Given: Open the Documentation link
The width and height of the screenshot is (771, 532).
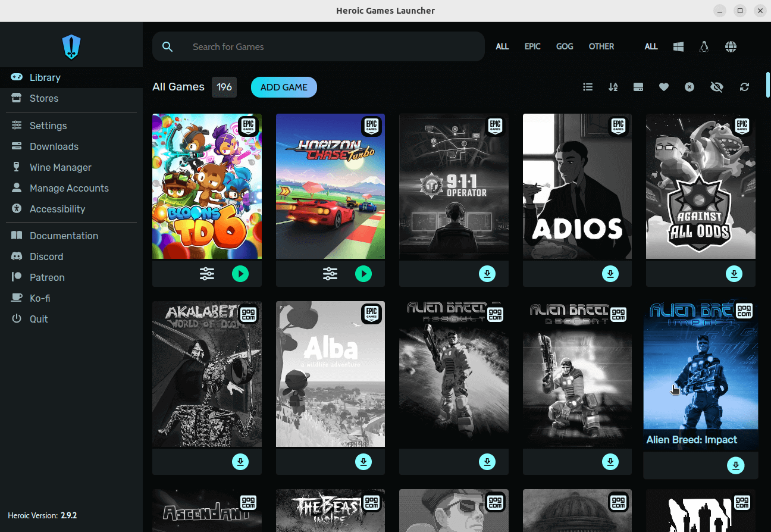Looking at the screenshot, I should (x=71, y=236).
